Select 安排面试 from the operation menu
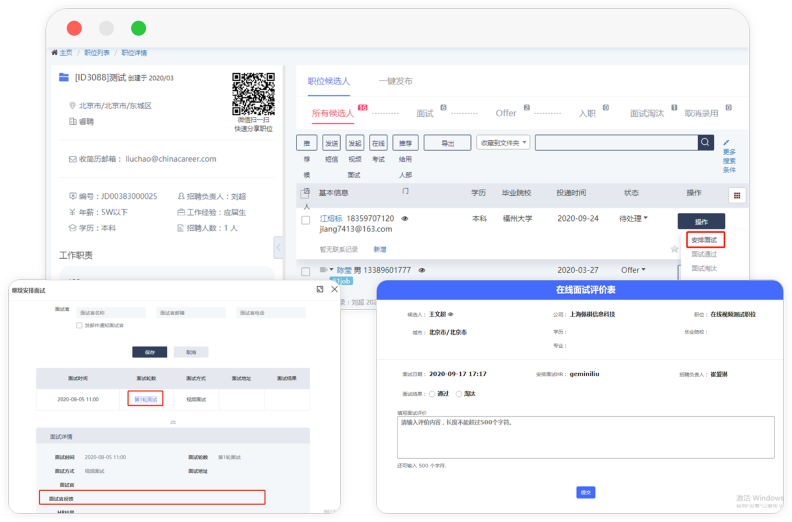 coord(705,239)
